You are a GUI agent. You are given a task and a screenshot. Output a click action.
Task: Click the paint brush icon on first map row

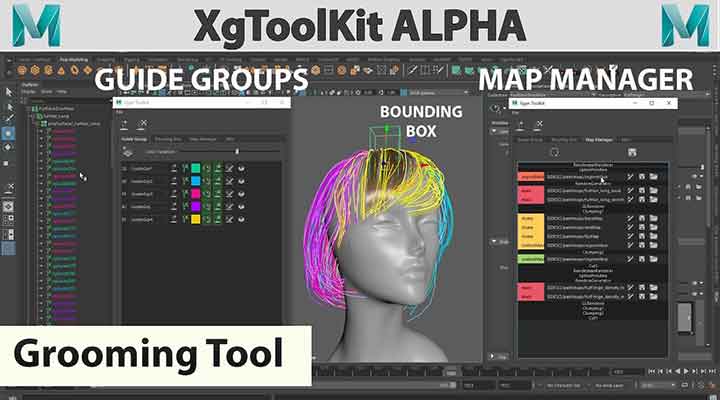(630, 177)
